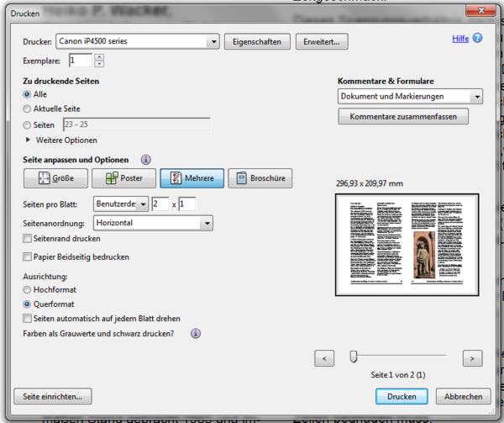This screenshot has height=423, width=504.
Task: Select the Aktuelle Seite radio button
Action: pyautogui.click(x=28, y=109)
